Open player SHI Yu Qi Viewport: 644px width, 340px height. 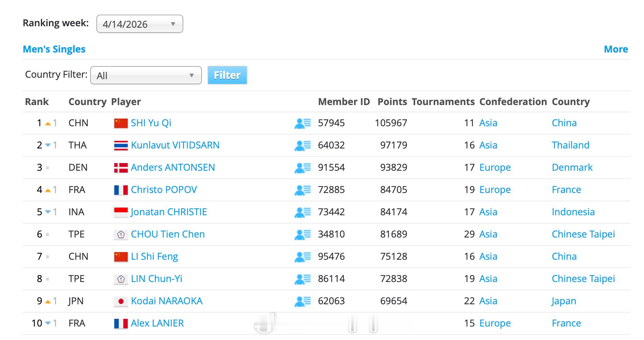coord(151,123)
